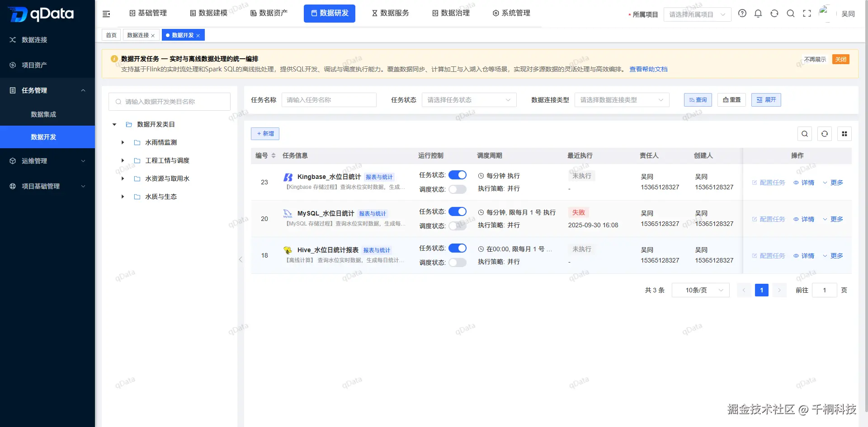Enable 调度状态 for Kingbase_水位日统计
Screen dimensions: 868x427
pos(458,189)
